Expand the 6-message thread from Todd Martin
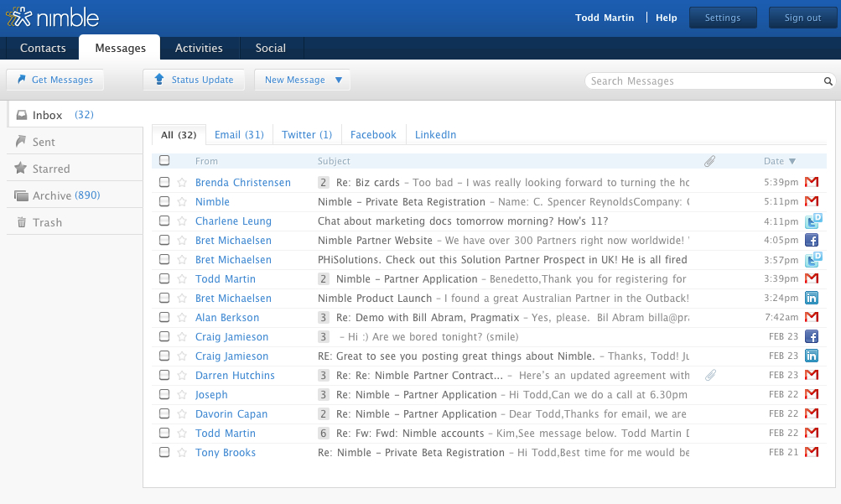The image size is (841, 504). [x=324, y=434]
